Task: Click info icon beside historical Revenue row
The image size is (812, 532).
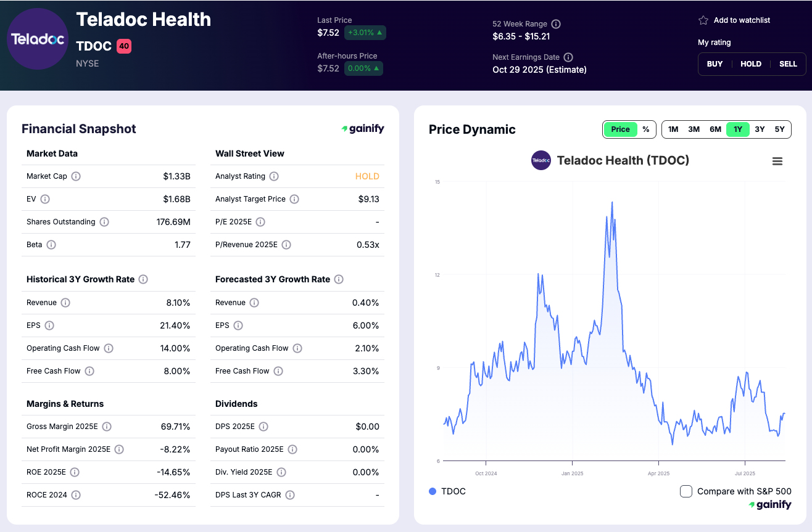Action: tap(65, 303)
